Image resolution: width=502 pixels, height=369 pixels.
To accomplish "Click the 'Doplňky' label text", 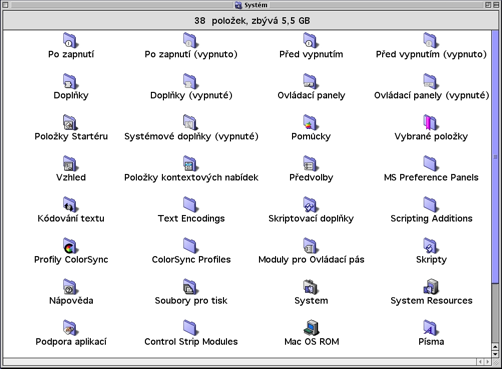I will tap(71, 95).
